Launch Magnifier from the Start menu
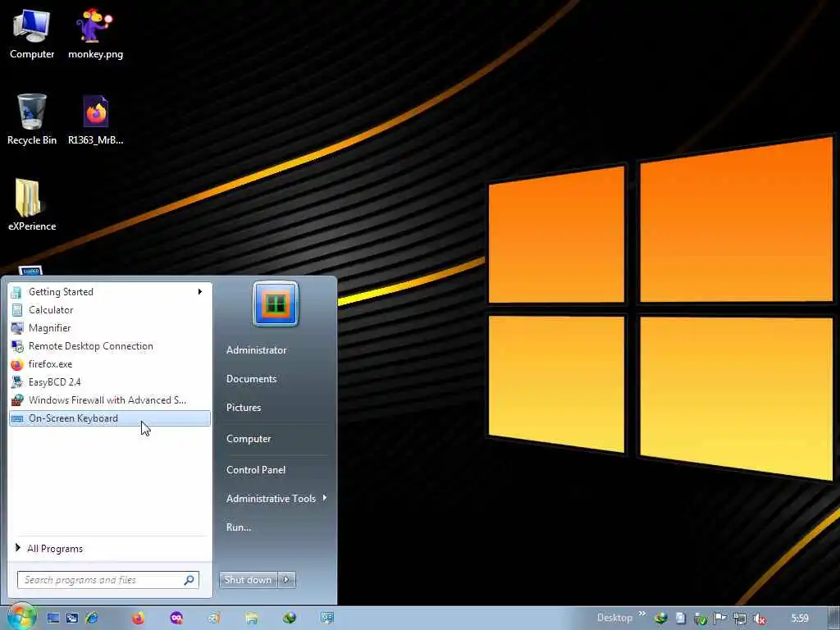 point(109,328)
